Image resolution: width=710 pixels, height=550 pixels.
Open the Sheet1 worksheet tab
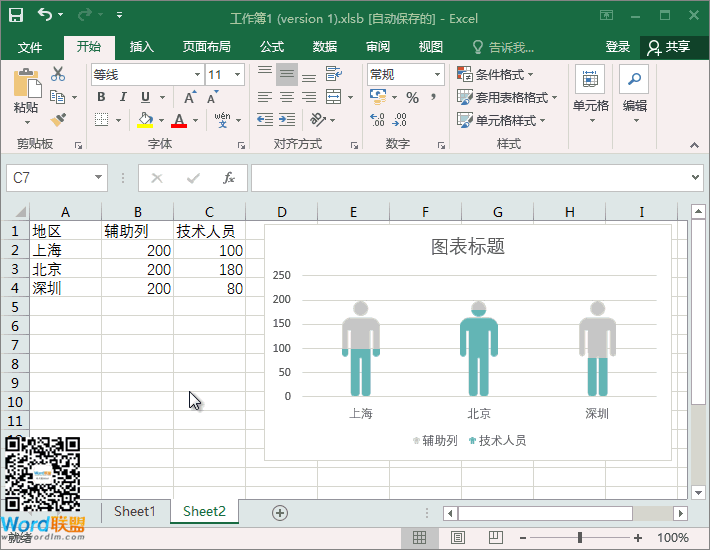click(134, 512)
